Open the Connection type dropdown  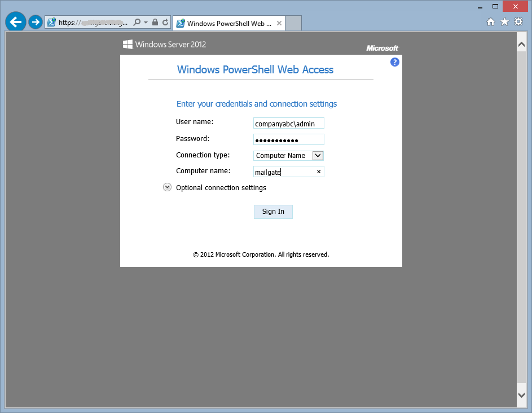click(x=318, y=155)
